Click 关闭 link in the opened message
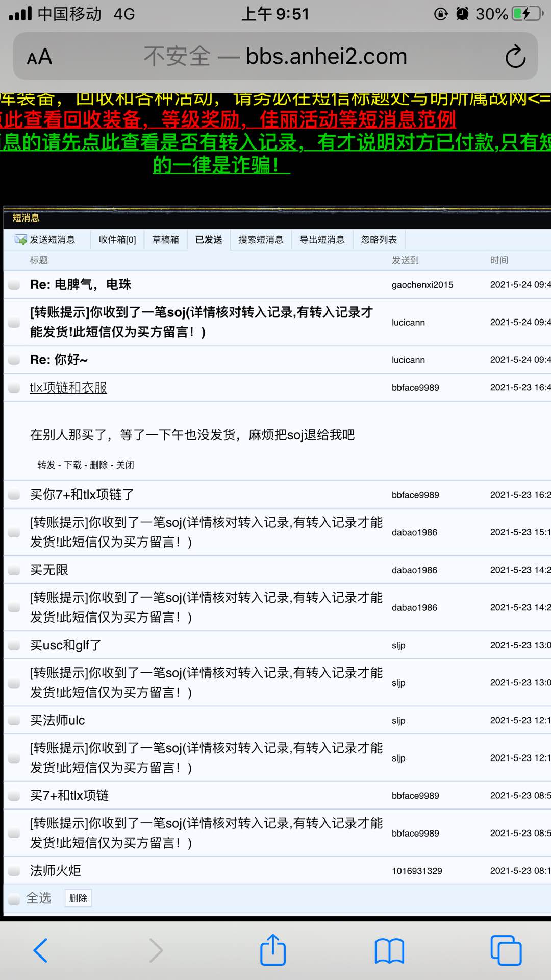The image size is (551, 980). tap(125, 465)
